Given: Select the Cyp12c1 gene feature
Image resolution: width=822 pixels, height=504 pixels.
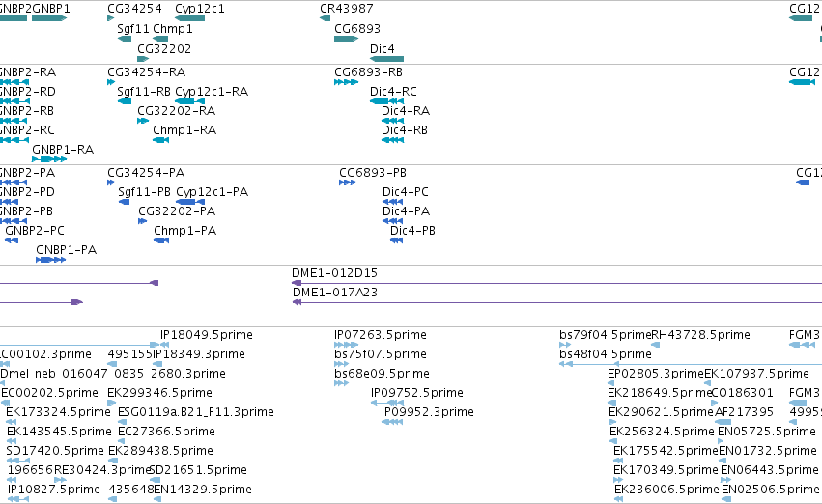Looking at the screenshot, I should pos(189,18).
